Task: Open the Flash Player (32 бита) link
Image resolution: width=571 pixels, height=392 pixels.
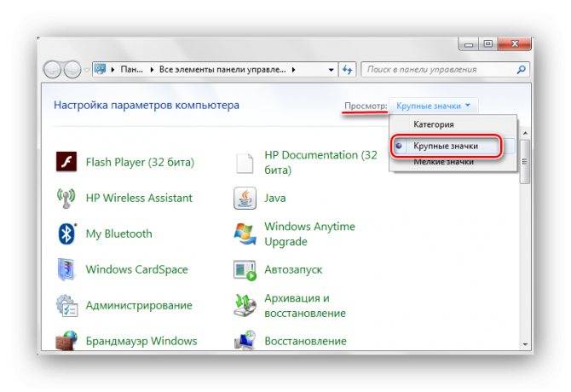Action: (x=140, y=162)
